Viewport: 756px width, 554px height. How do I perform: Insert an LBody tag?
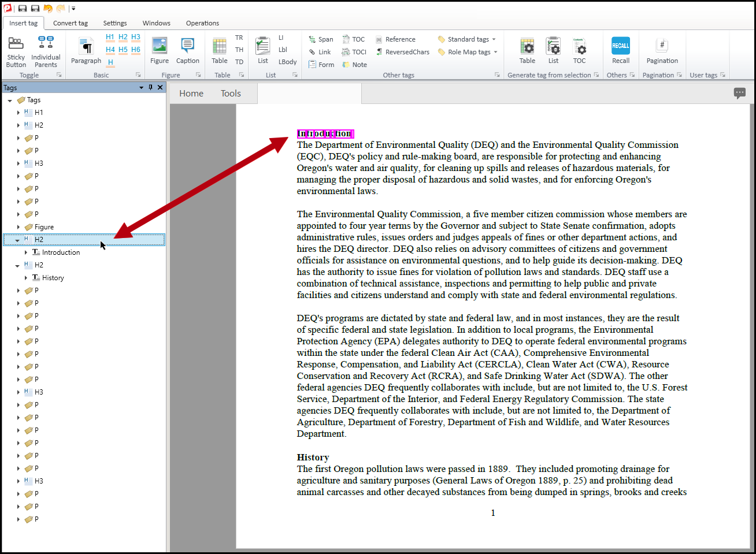(x=288, y=62)
